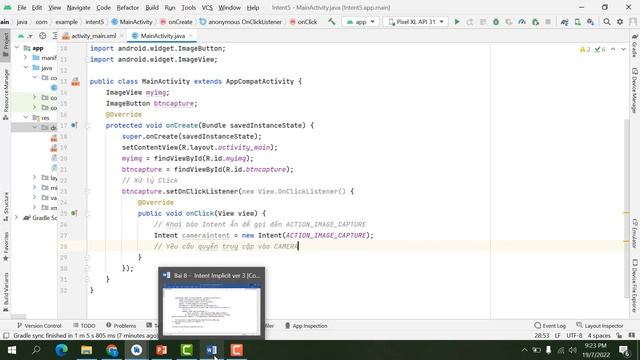
Task: Click Collapse All icon in Project panel
Action: 55,36
